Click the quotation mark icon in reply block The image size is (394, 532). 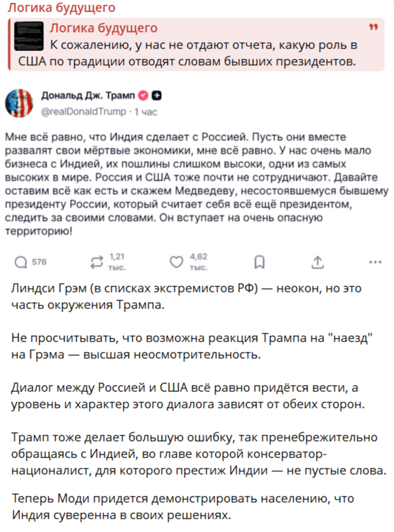(374, 28)
